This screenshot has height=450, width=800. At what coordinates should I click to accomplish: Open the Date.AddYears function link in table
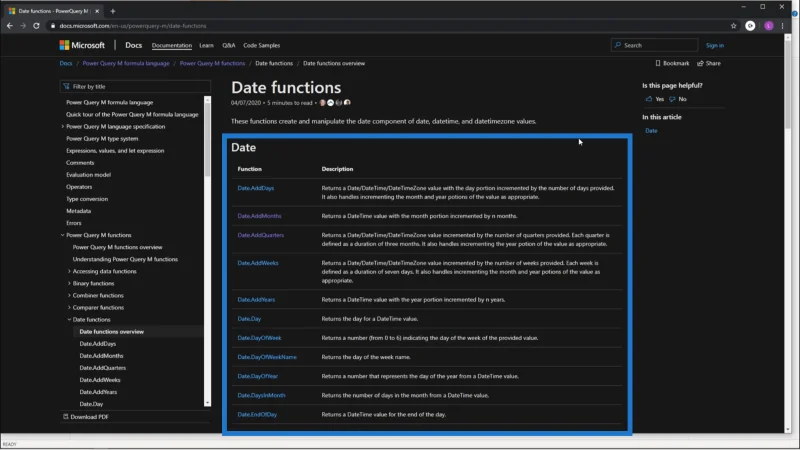click(x=256, y=299)
